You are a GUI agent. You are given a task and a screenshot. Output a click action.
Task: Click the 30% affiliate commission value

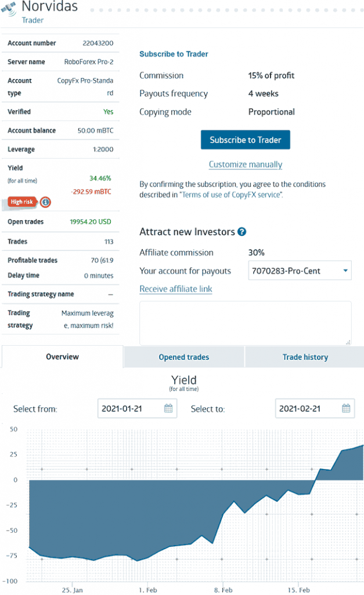[x=257, y=253]
